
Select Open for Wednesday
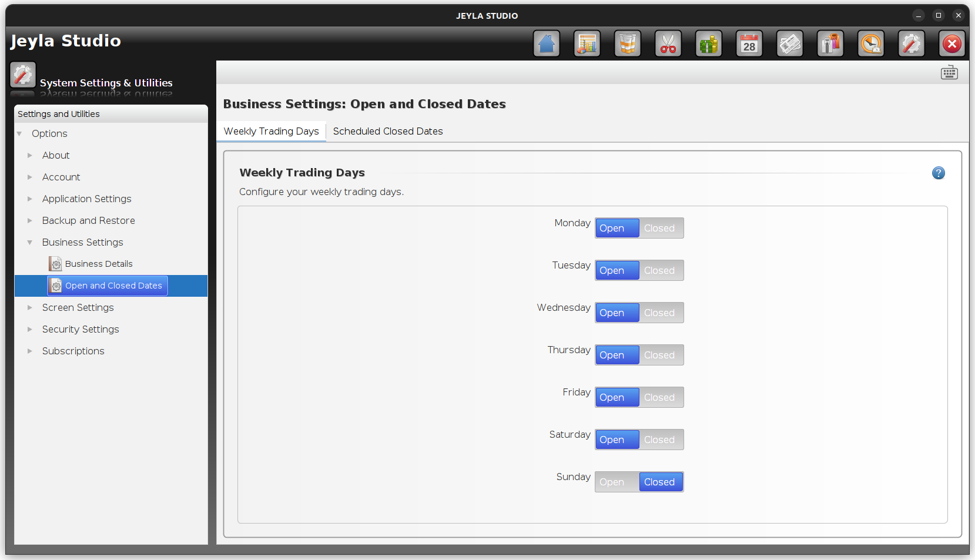617,313
